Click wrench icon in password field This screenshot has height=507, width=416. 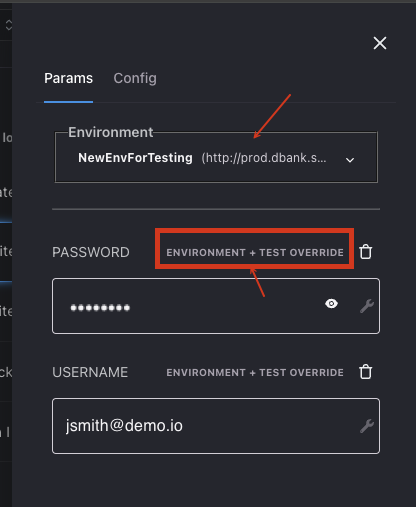(x=367, y=306)
